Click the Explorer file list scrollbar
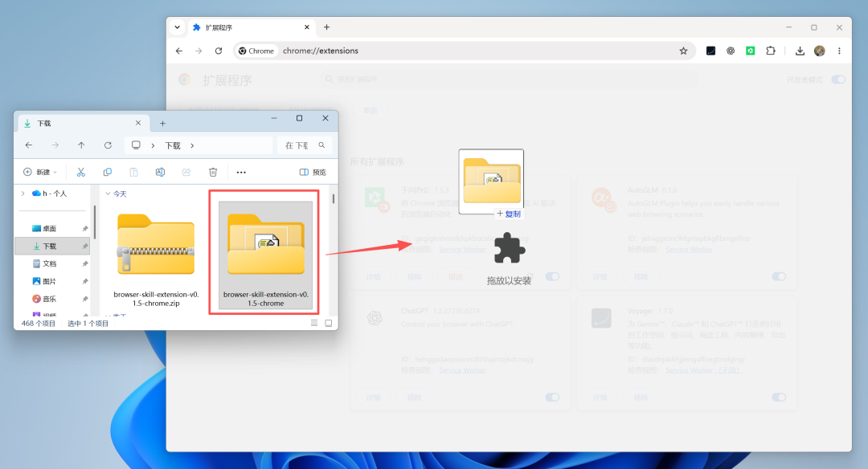The image size is (868, 469). point(334,198)
